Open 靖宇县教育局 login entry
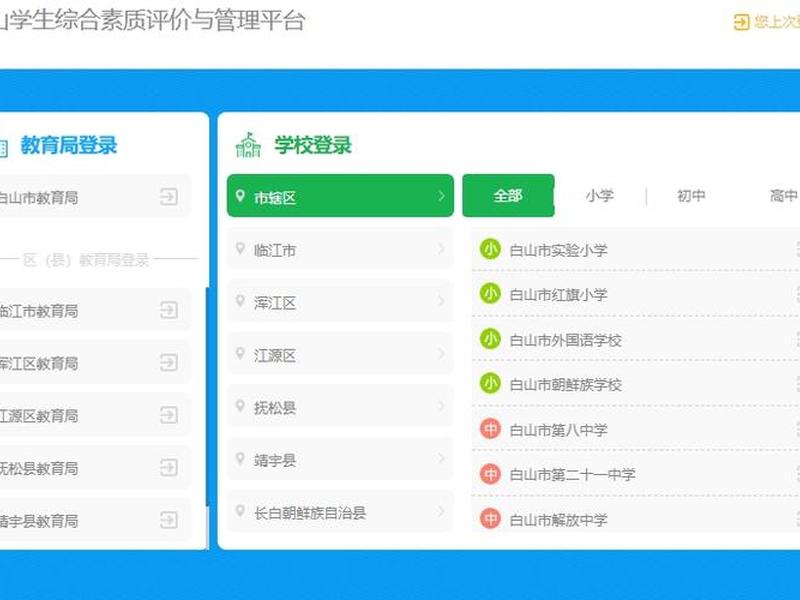 coord(95,520)
